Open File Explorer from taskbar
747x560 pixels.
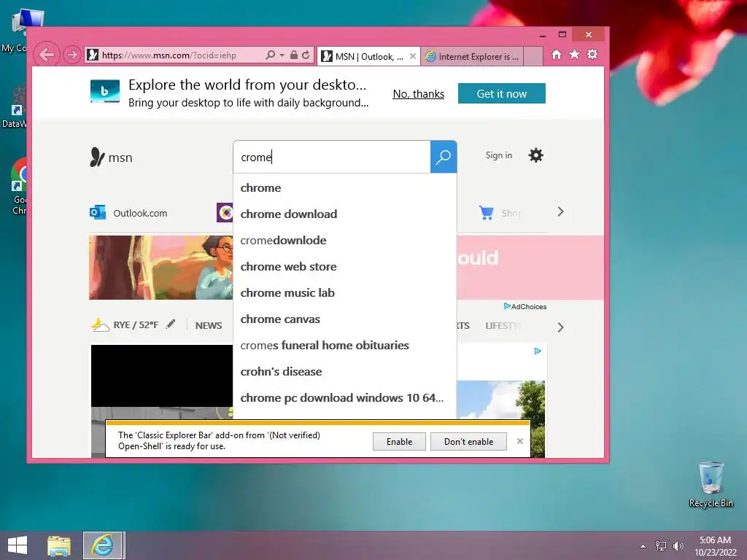click(59, 545)
